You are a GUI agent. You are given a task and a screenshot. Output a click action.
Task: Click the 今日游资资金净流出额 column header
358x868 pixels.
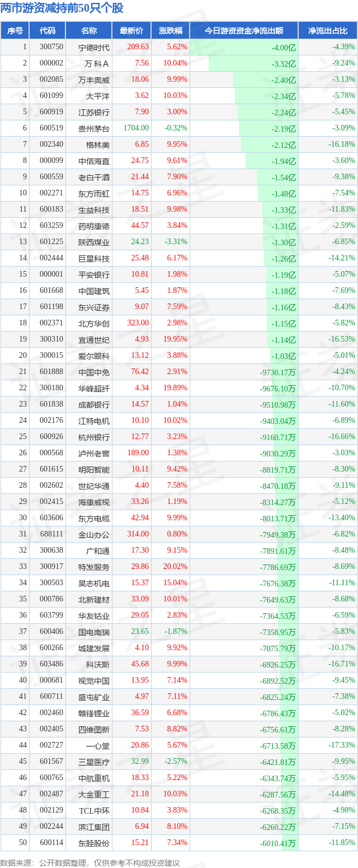coord(244,31)
